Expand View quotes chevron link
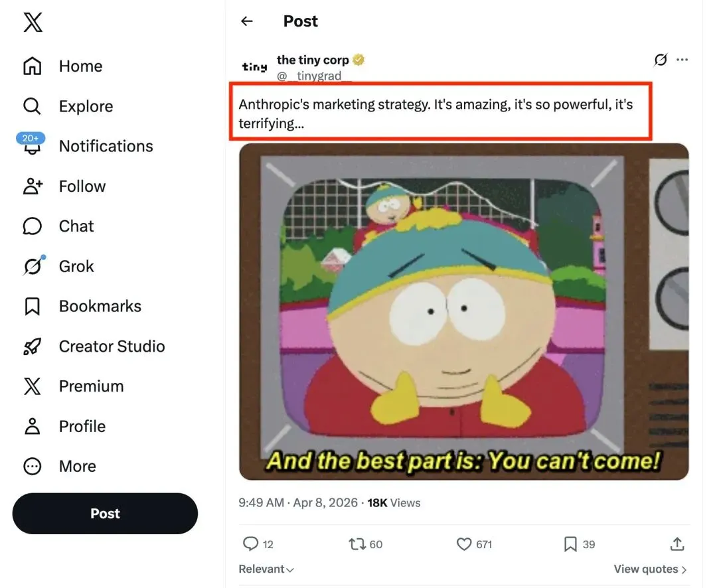This screenshot has width=717, height=588. tap(650, 569)
